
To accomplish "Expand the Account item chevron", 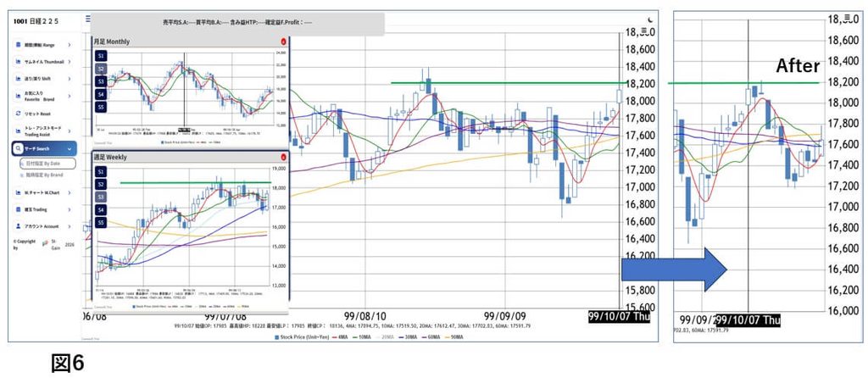I will point(70,226).
